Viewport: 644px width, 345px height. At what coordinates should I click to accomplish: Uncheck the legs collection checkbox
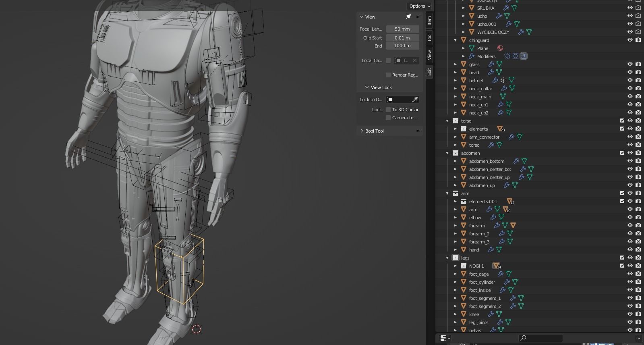tap(622, 258)
